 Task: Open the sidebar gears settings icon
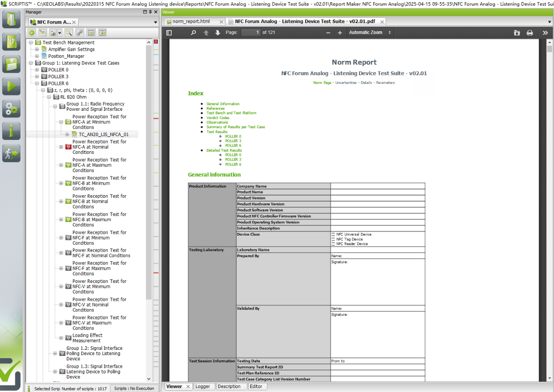[11, 109]
